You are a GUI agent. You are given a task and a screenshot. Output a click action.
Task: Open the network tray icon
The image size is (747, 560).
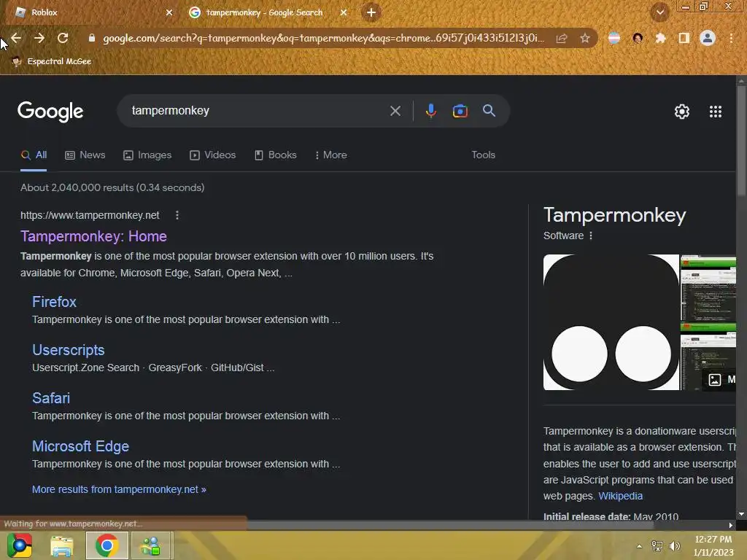[657, 546]
